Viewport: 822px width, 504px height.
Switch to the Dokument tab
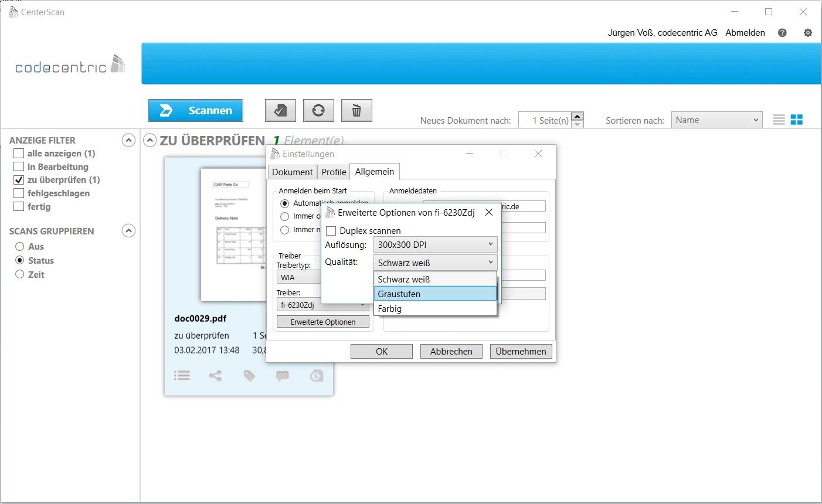tap(292, 172)
